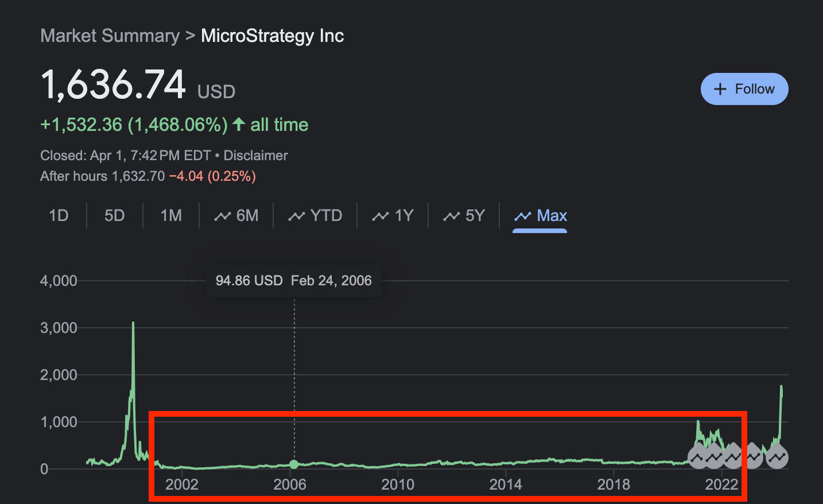Click the leftmost gray event marker near 2021
The image size is (823, 504).
coord(698,457)
